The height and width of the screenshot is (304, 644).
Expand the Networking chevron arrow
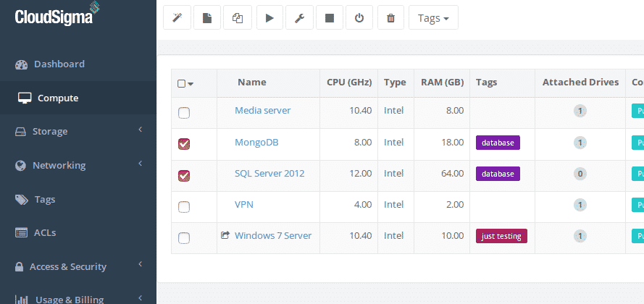tap(140, 164)
